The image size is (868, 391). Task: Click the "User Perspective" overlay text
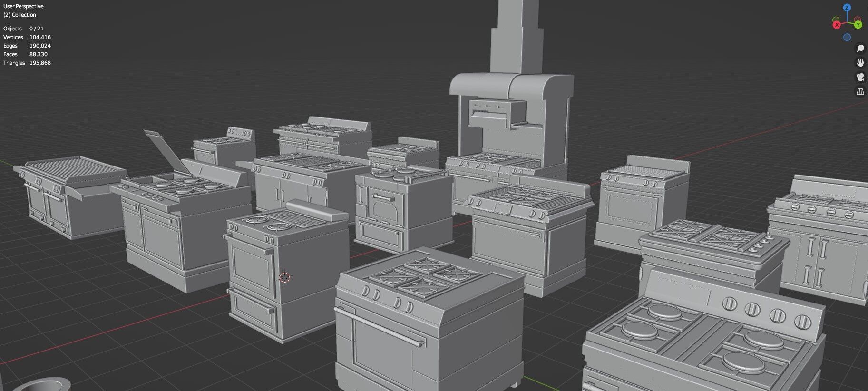23,6
